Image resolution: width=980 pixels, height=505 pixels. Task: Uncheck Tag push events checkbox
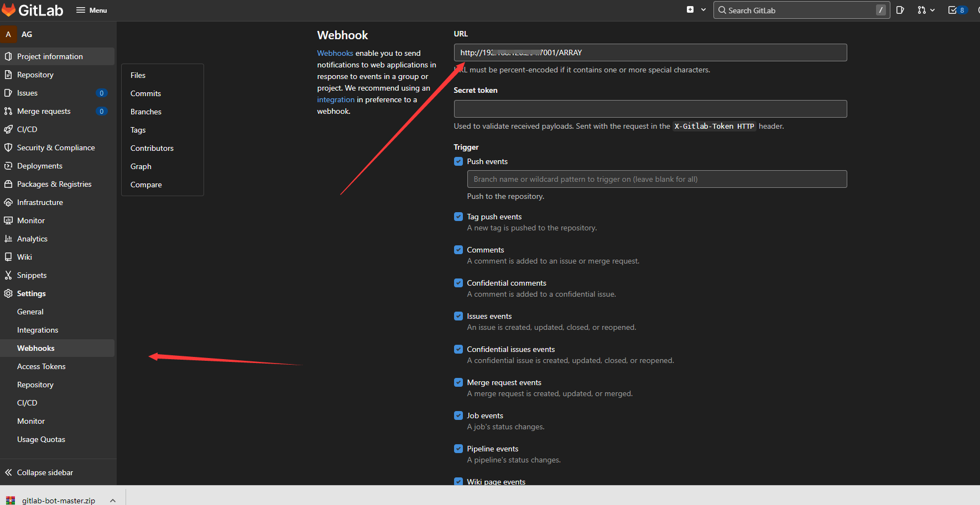tap(458, 217)
